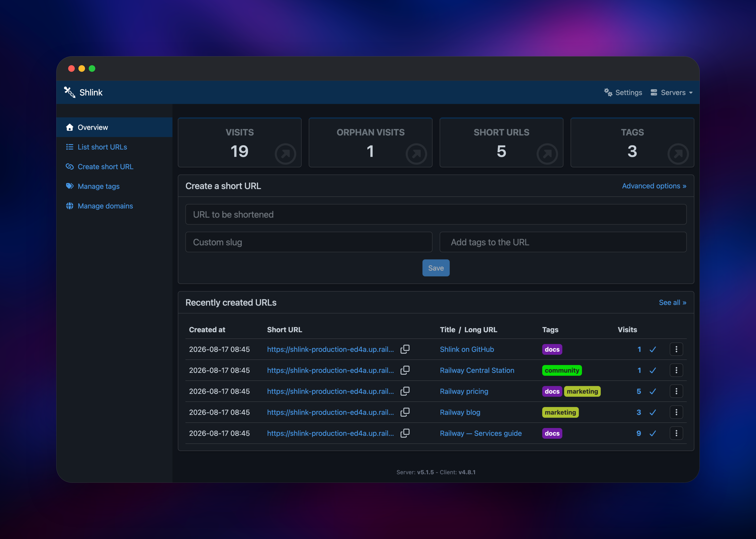Open visits count 5 for Railway pricing
Image resolution: width=756 pixels, height=539 pixels.
pyautogui.click(x=639, y=391)
